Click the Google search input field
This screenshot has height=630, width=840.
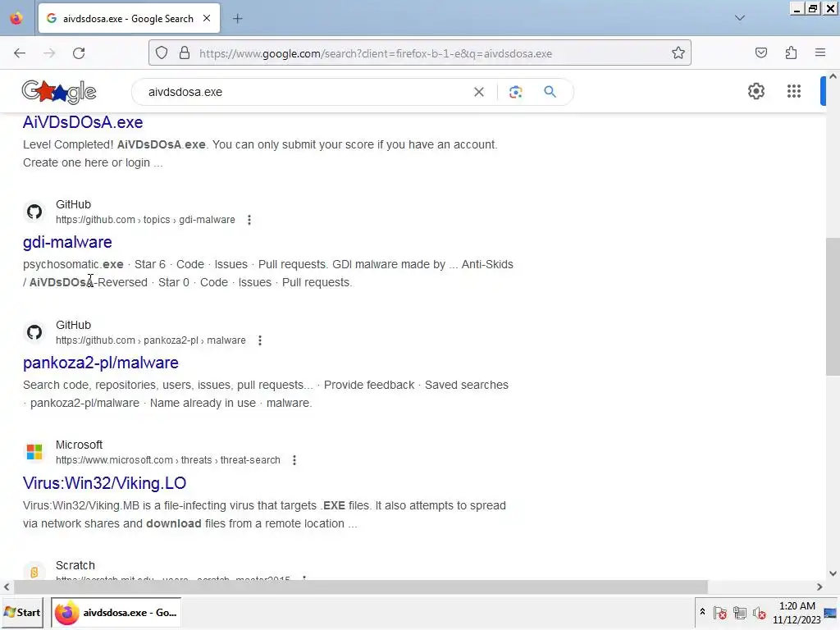click(305, 92)
